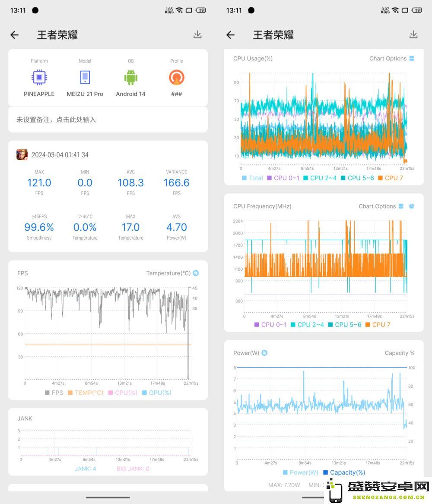Tap swap icon next to Power(W) title
Image resolution: width=432 pixels, height=504 pixels.
pos(264,353)
